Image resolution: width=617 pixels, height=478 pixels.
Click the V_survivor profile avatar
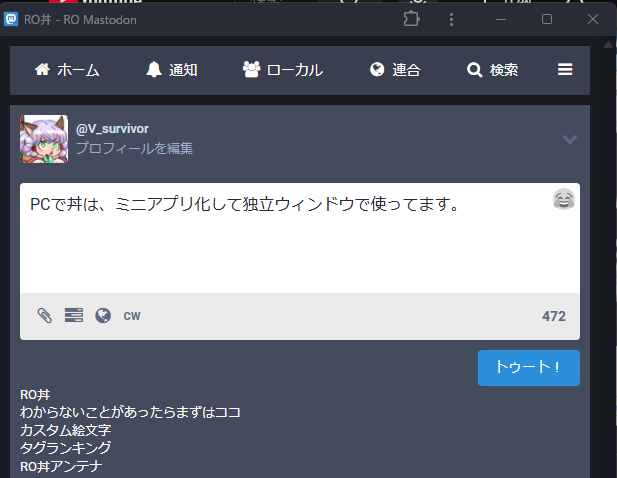(44, 138)
